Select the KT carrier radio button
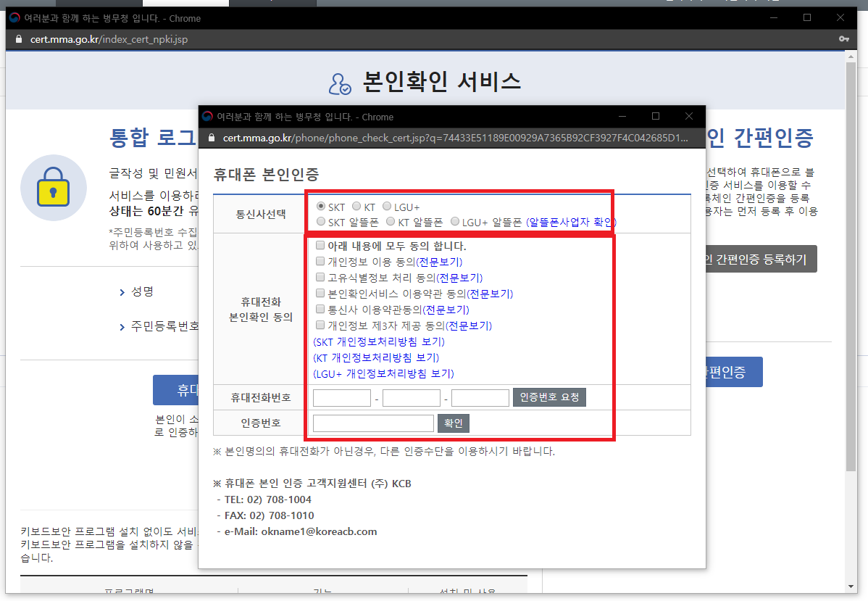 pos(356,207)
